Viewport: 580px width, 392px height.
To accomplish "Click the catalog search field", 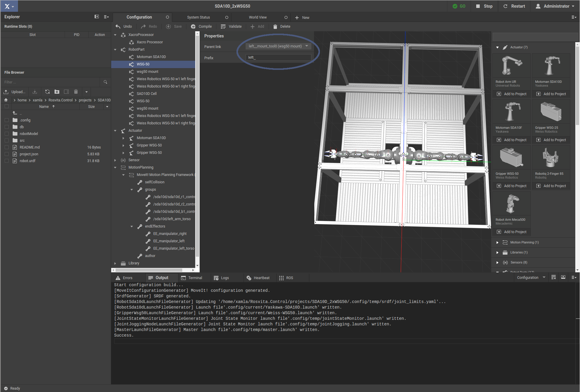I will click(535, 37).
